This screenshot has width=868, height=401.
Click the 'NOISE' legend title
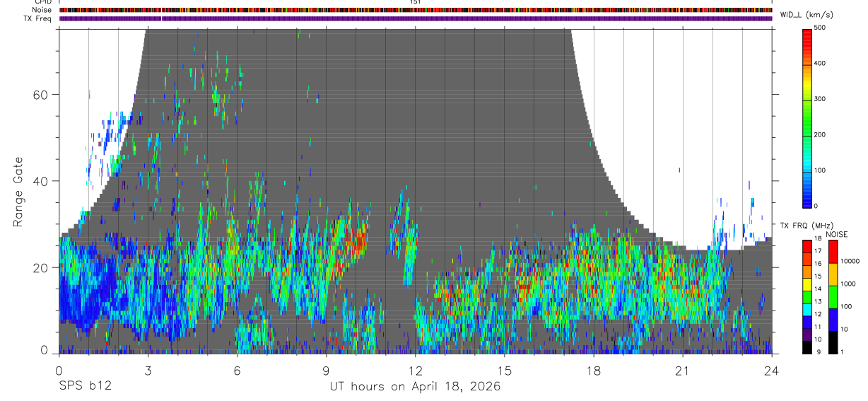(837, 234)
